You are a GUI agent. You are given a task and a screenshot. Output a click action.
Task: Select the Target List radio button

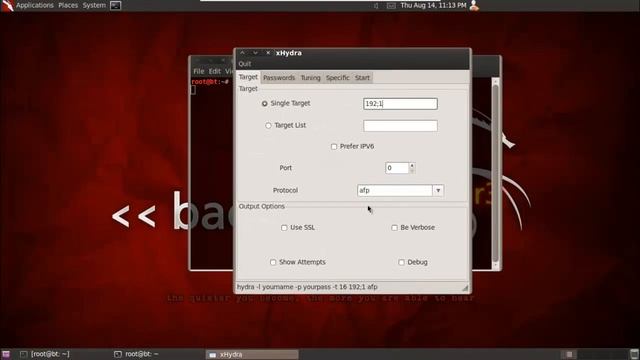click(x=268, y=126)
